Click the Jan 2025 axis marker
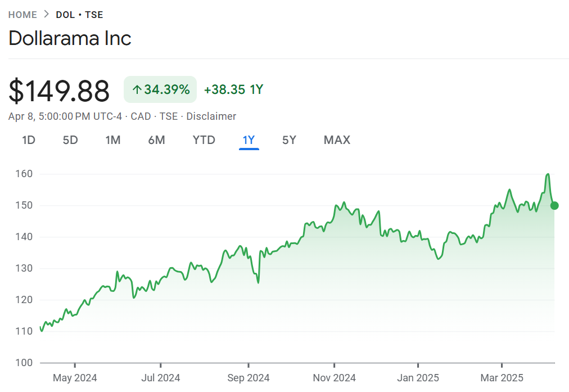569x392 pixels. click(418, 378)
